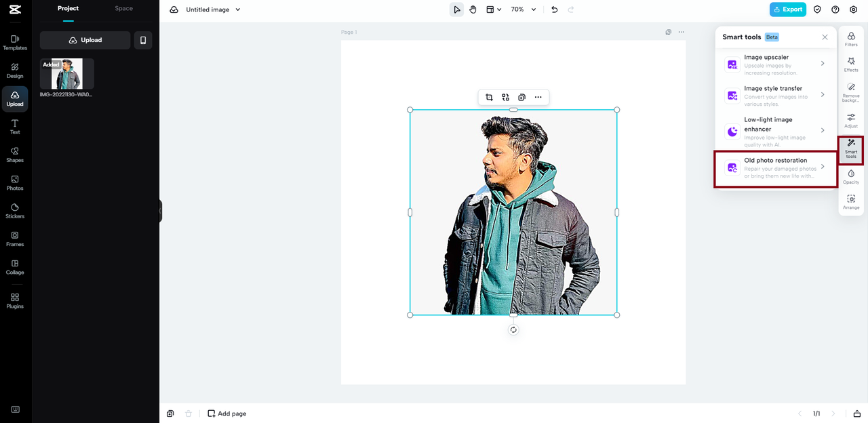868x423 pixels.
Task: Select the uploaded IMG-20221130 thumbnail
Action: coord(66,74)
